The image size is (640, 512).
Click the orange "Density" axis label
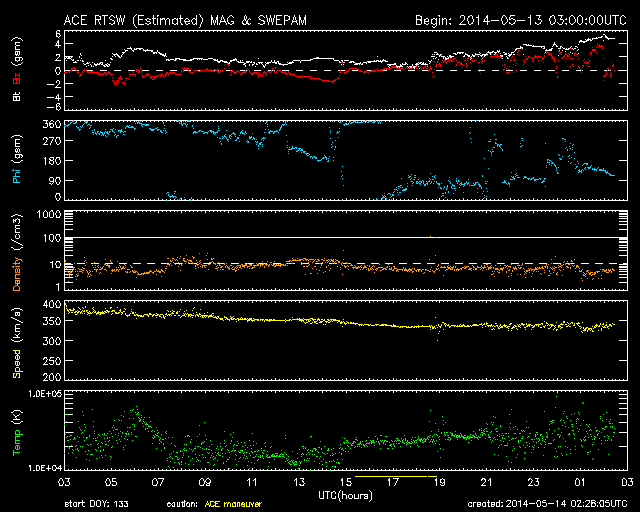pos(17,274)
